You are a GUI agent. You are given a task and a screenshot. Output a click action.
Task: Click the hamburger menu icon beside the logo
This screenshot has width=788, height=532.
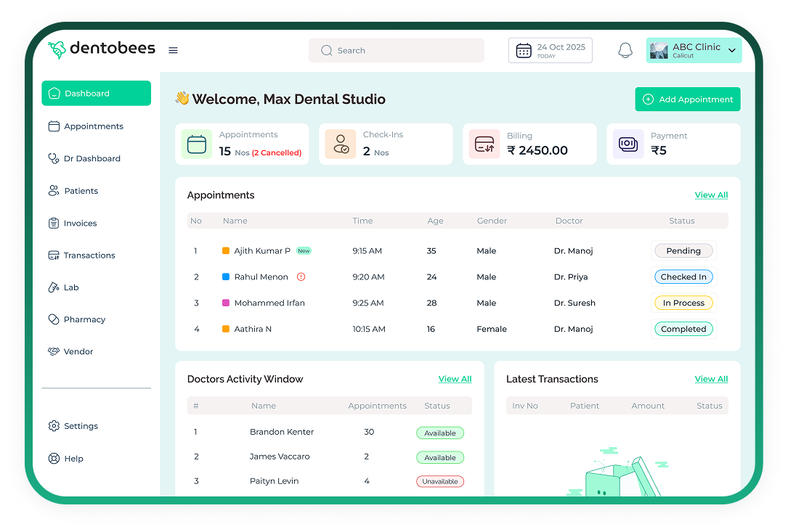pyautogui.click(x=173, y=51)
